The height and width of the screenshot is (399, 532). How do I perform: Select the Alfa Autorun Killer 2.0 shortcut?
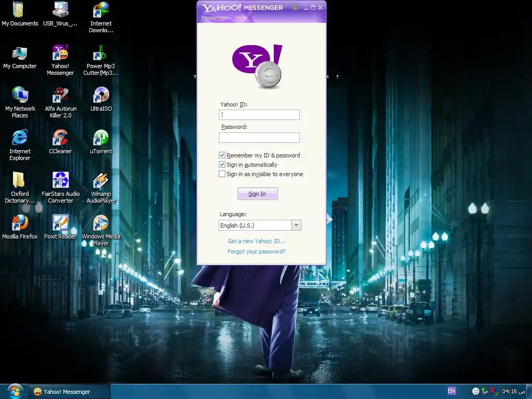(x=60, y=103)
